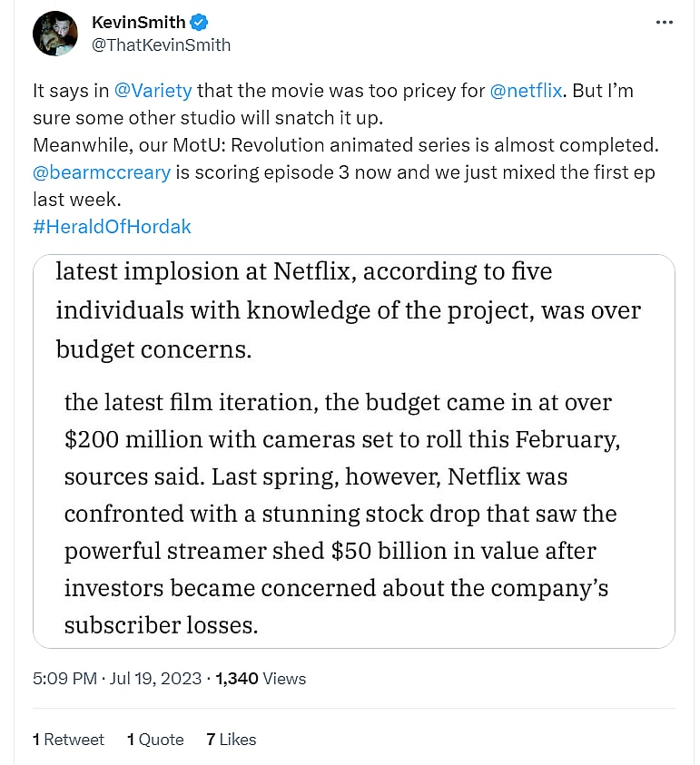Click the 5:09 PM timestamp
The width and height of the screenshot is (700, 765).
point(64,679)
